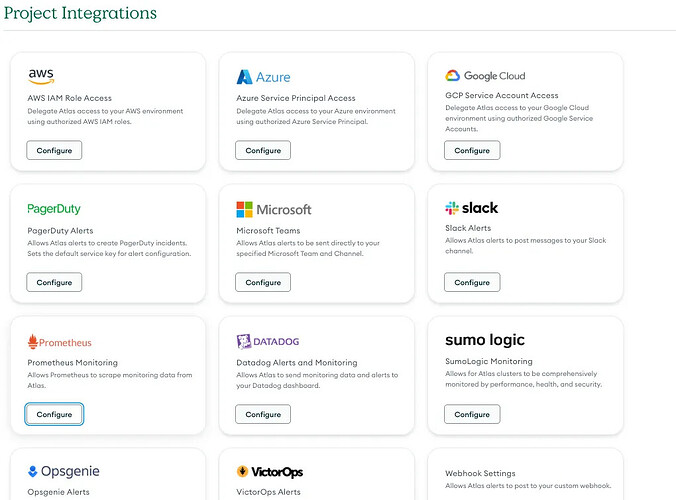Screen dimensions: 676x500
Task: Configure AWS IAM Role Access
Action: pyautogui.click(x=54, y=150)
